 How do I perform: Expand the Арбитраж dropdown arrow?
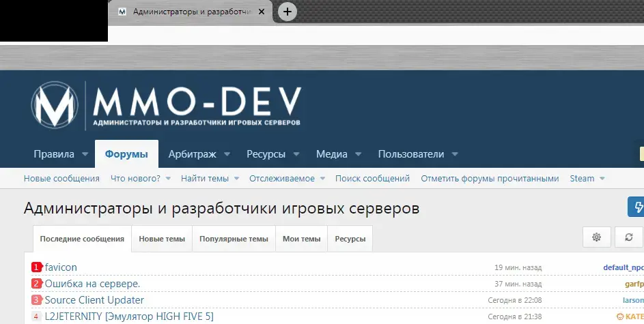(x=227, y=154)
